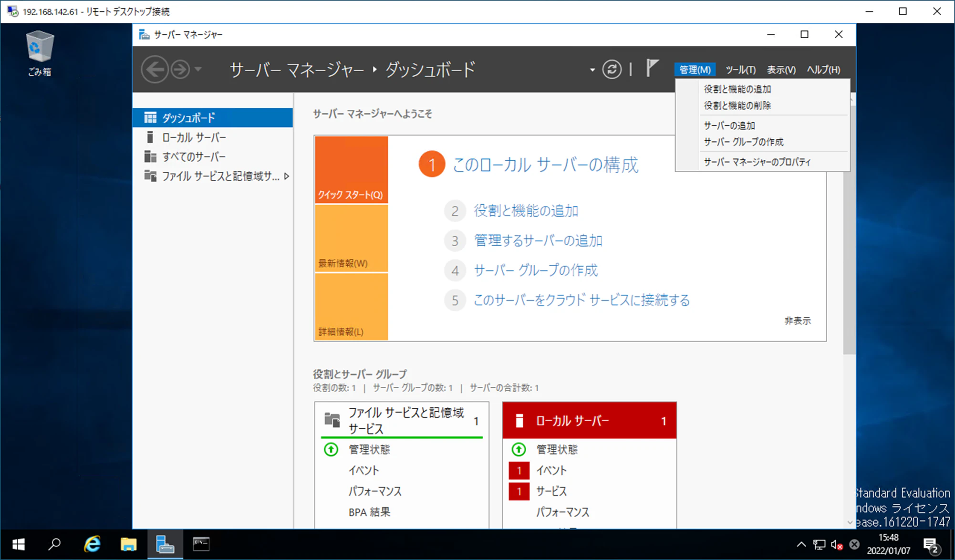The height and width of the screenshot is (560, 955).
Task: Click green status icon in ローカル サーバー tile
Action: (x=519, y=449)
